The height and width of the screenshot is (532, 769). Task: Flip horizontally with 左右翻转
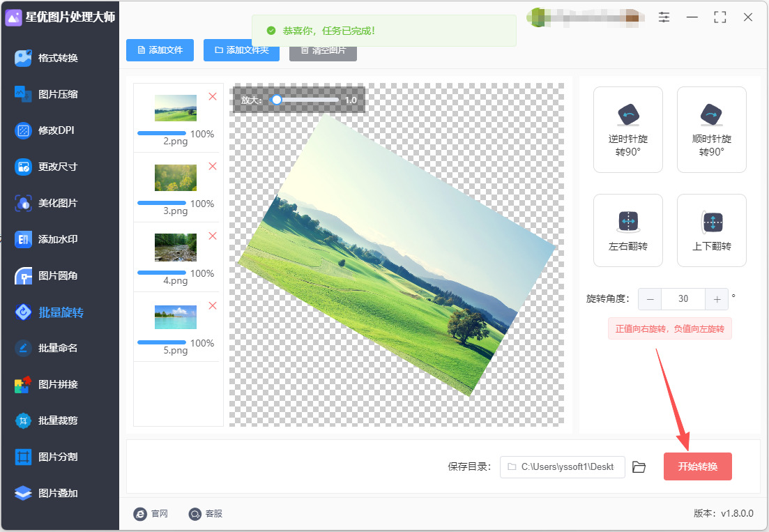point(627,231)
